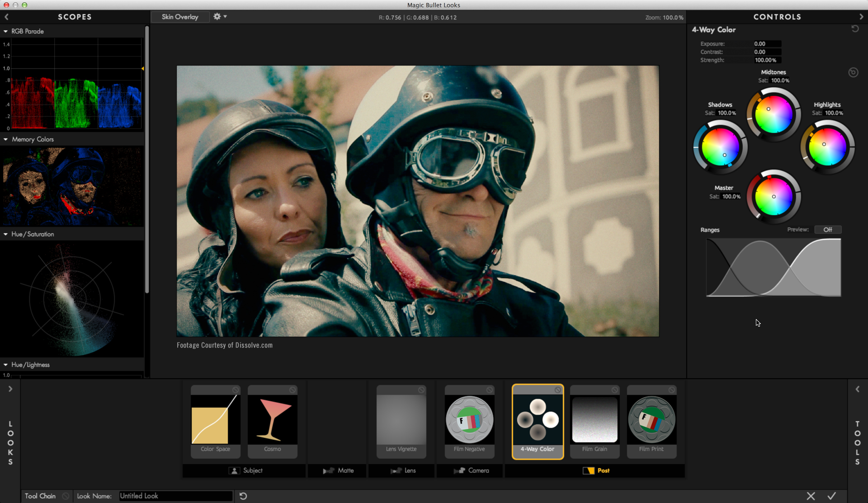Disable the 4-Way Color tool
The width and height of the screenshot is (868, 503).
(x=558, y=390)
